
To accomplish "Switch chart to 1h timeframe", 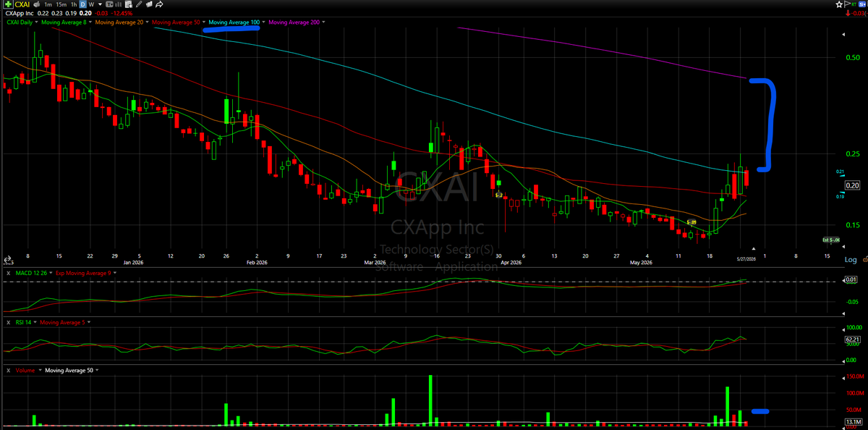I will (x=74, y=4).
